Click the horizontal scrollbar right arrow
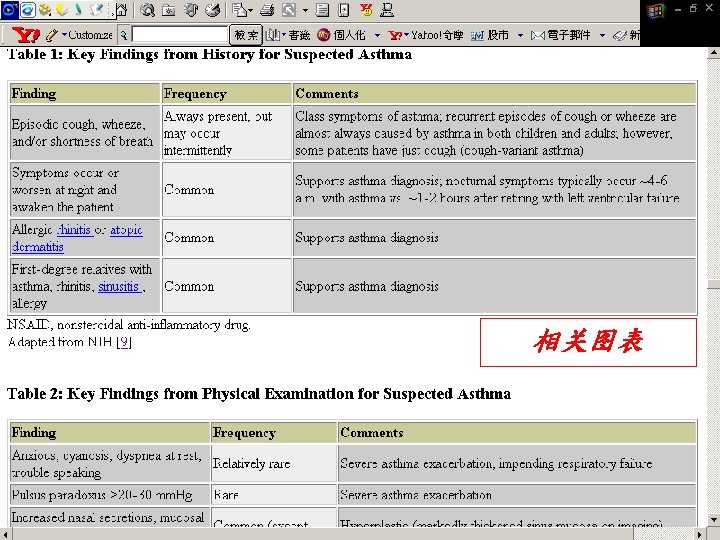 point(700,534)
